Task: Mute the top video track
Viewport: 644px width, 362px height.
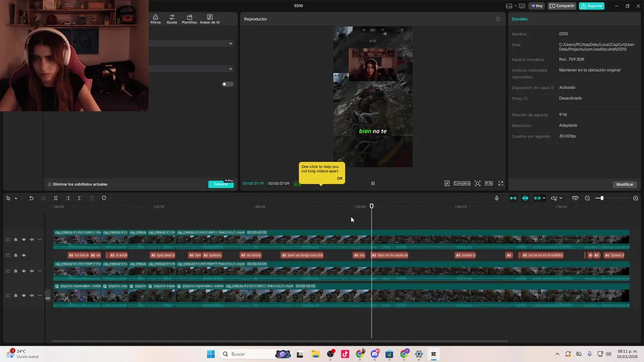Action: [x=32, y=239]
